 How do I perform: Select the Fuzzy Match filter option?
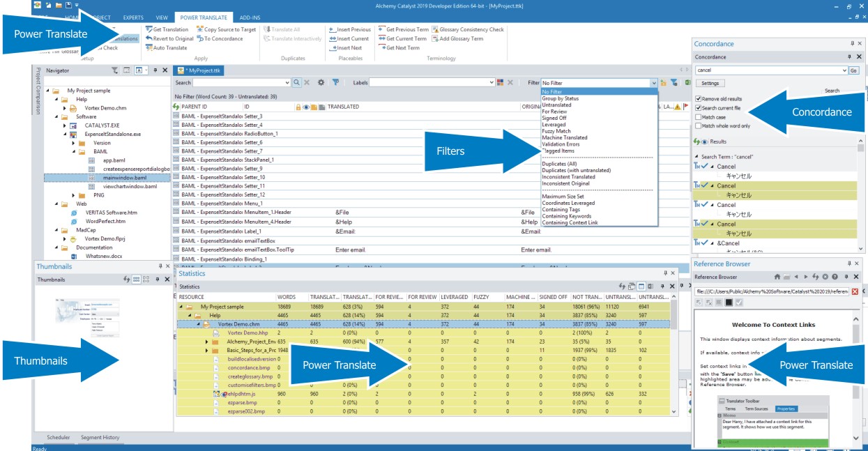coord(556,131)
